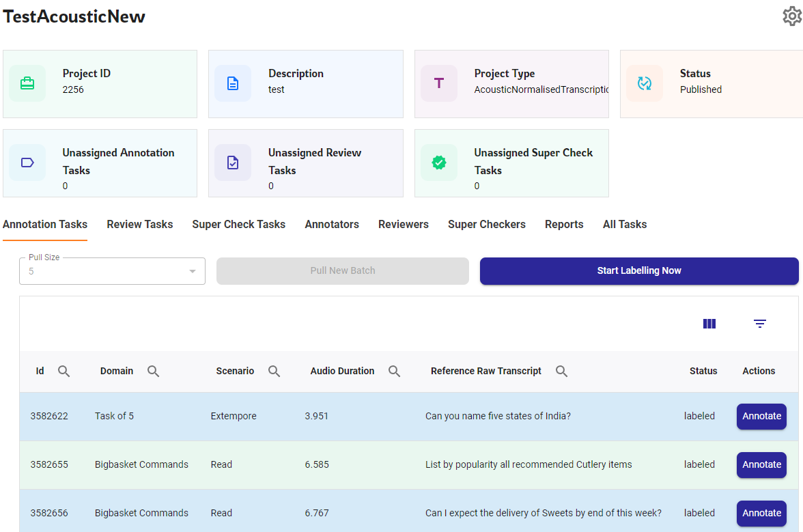Search the Domain column magnifier
The image size is (803, 532).
click(x=153, y=372)
